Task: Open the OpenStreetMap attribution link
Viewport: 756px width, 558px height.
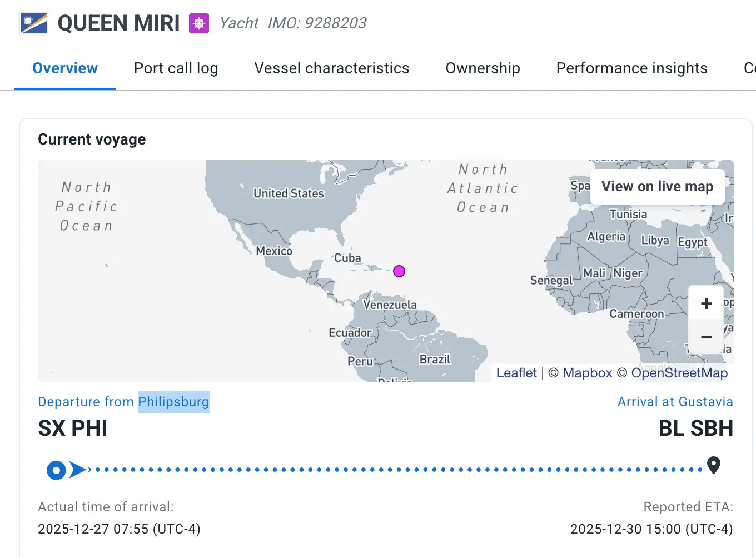Action: point(679,373)
